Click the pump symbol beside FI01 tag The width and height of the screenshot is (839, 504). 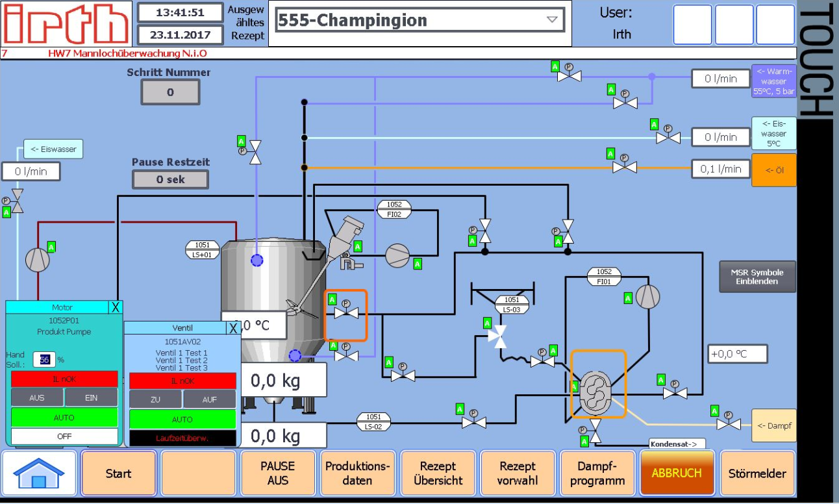point(647,296)
